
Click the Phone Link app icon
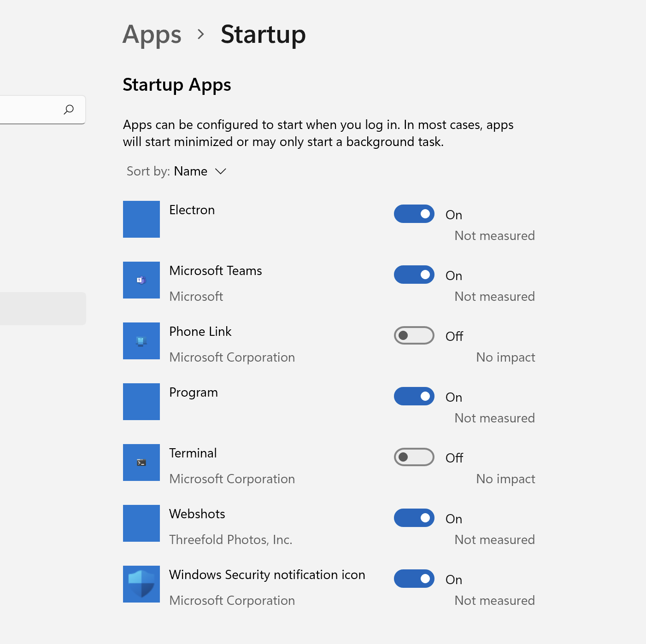[141, 341]
